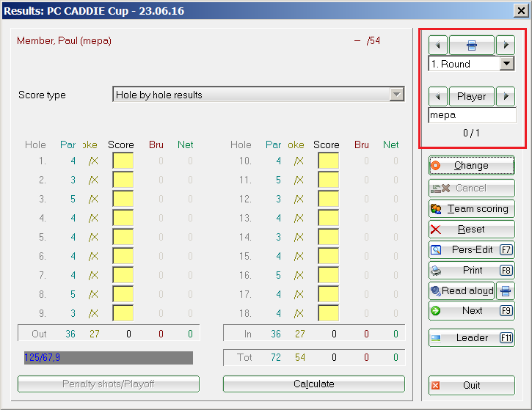Screen dimensions: 532x410
Task: Click the Penalty shots/Playoff button
Action: [x=108, y=384]
